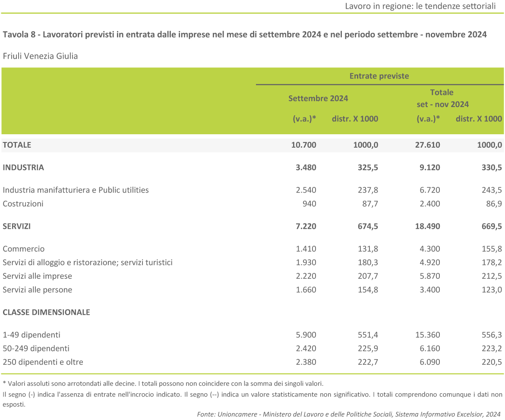Click "(v.a.)*" under Totale set - nov 2024

(x=428, y=119)
